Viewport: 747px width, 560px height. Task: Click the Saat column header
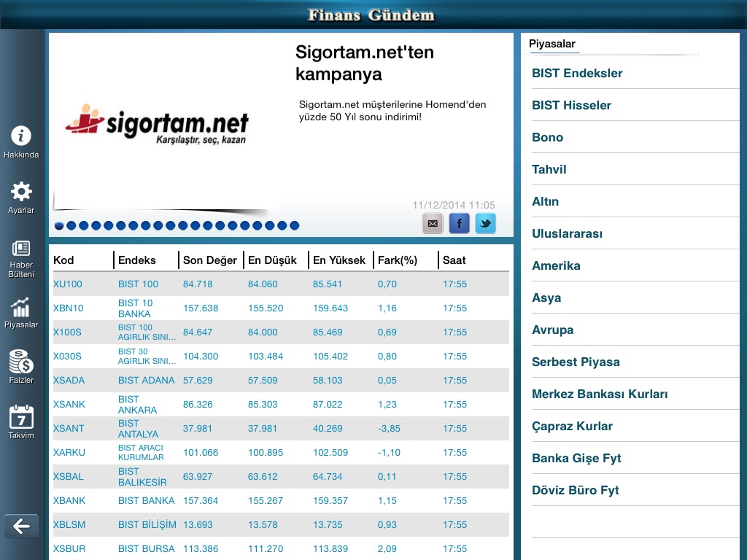click(454, 260)
